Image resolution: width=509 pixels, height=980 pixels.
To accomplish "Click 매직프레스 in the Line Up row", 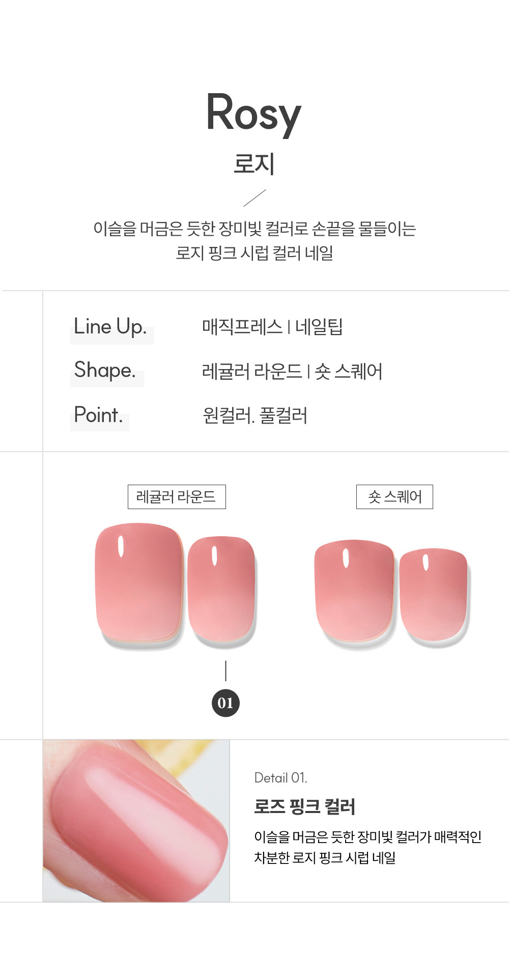I will pyautogui.click(x=242, y=327).
